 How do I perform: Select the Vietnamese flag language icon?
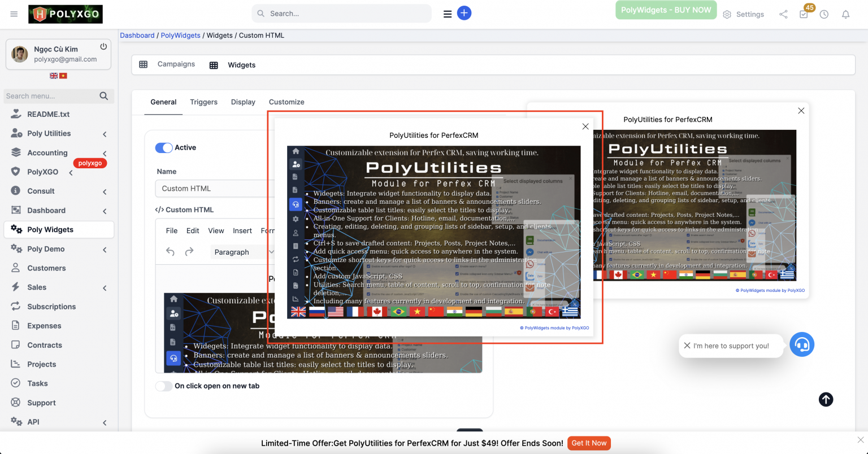[x=63, y=75]
